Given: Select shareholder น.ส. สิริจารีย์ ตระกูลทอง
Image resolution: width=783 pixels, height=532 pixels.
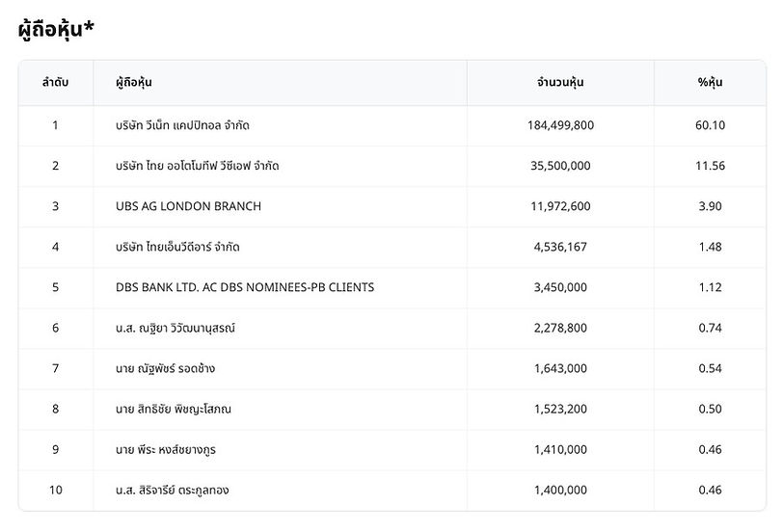Looking at the screenshot, I should point(173,491).
